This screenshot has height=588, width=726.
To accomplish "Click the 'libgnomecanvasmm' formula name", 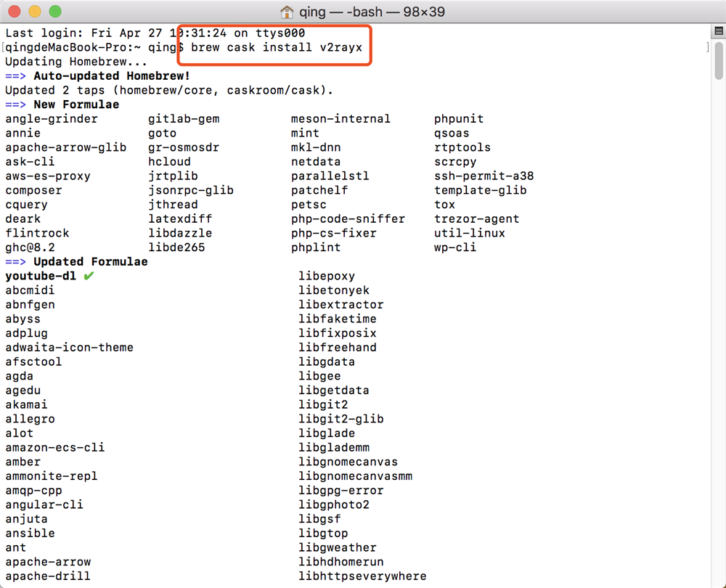I will [x=355, y=476].
